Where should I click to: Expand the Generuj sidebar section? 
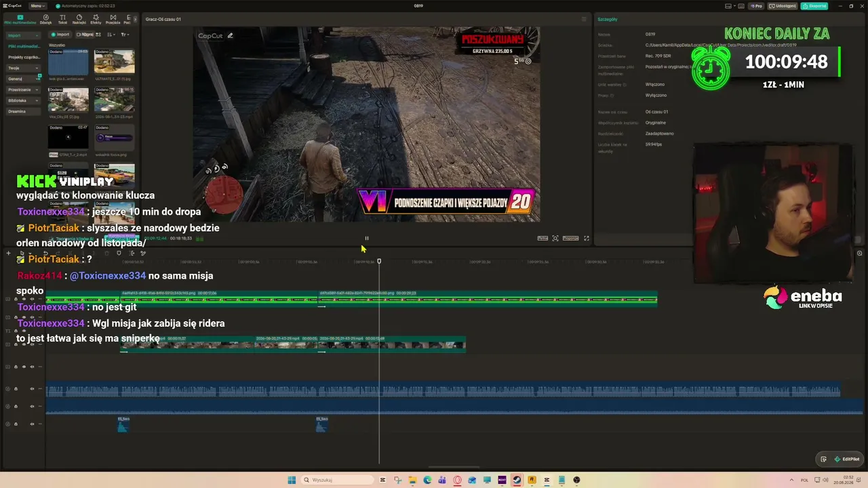pos(22,79)
